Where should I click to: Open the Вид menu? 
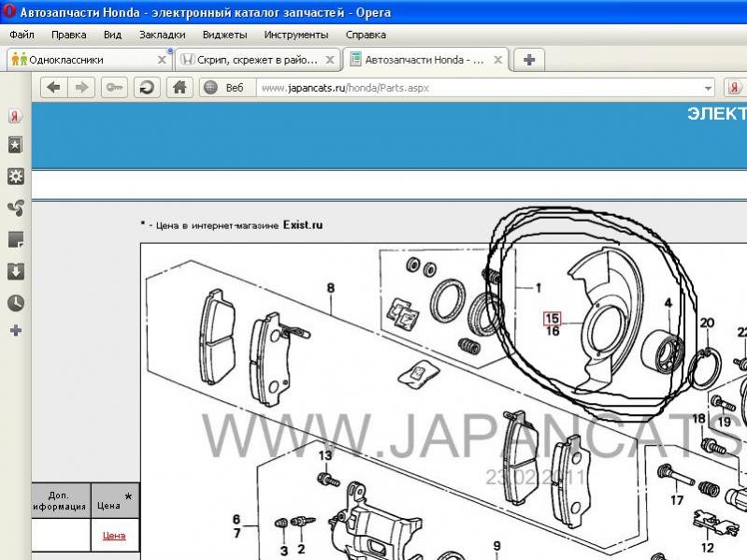tap(112, 35)
